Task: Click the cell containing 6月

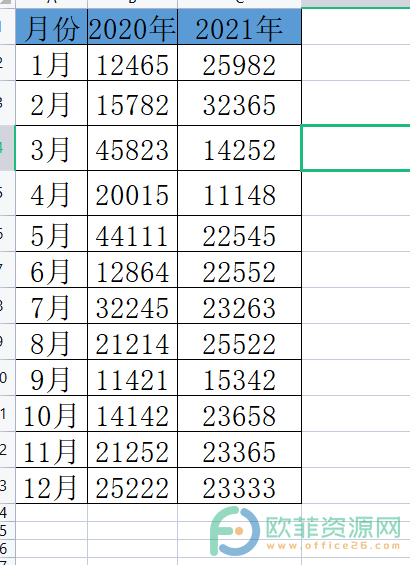Action: [52, 270]
